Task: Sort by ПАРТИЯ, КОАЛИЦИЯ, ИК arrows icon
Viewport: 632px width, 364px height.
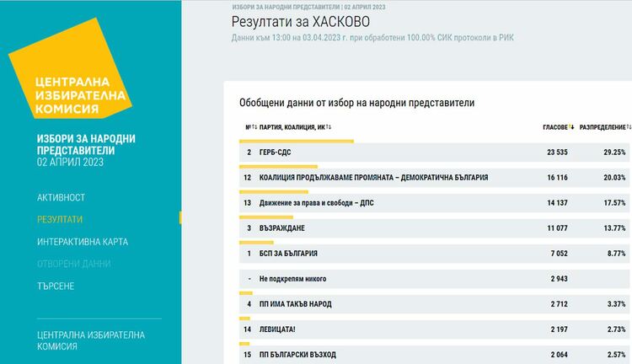Action: pyautogui.click(x=329, y=127)
